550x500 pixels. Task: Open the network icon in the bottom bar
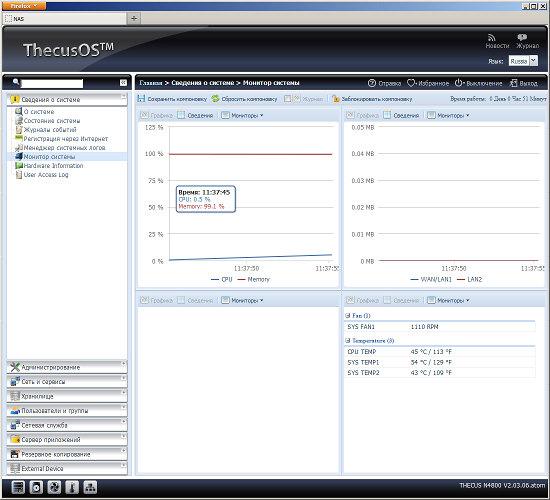[90, 487]
